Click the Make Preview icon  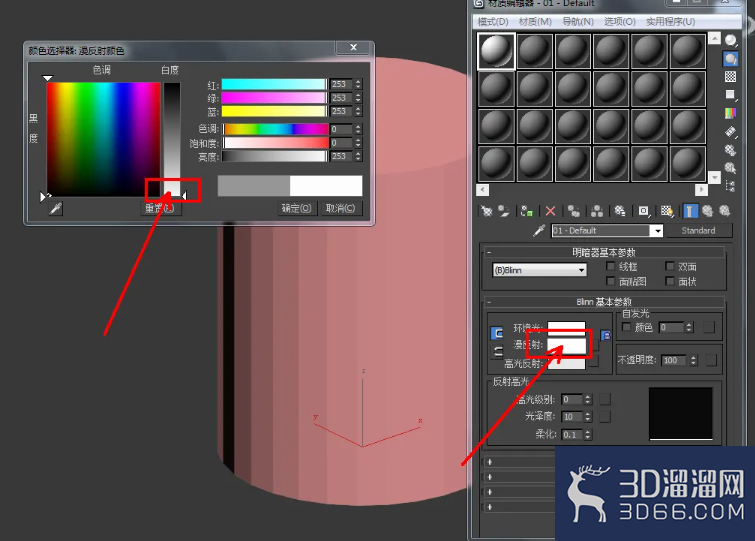pyautogui.click(x=731, y=131)
